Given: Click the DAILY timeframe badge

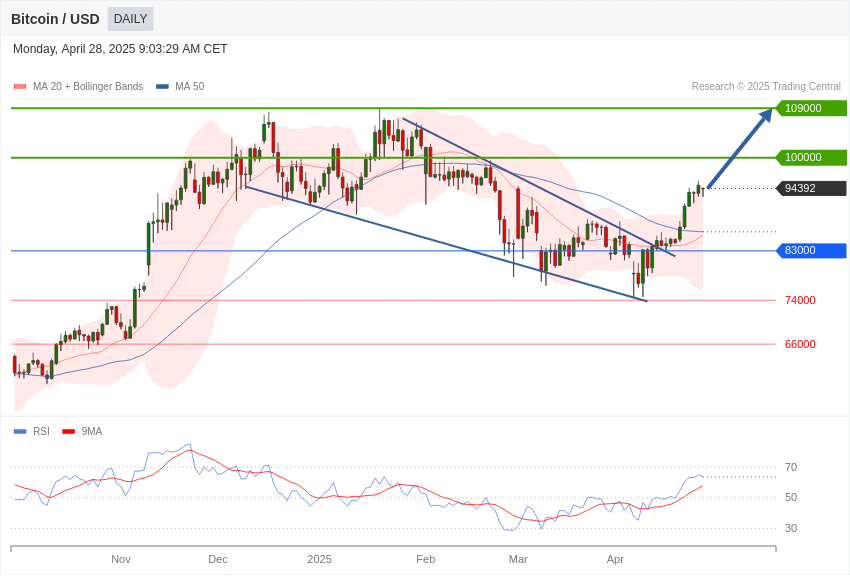Looking at the screenshot, I should (x=131, y=19).
